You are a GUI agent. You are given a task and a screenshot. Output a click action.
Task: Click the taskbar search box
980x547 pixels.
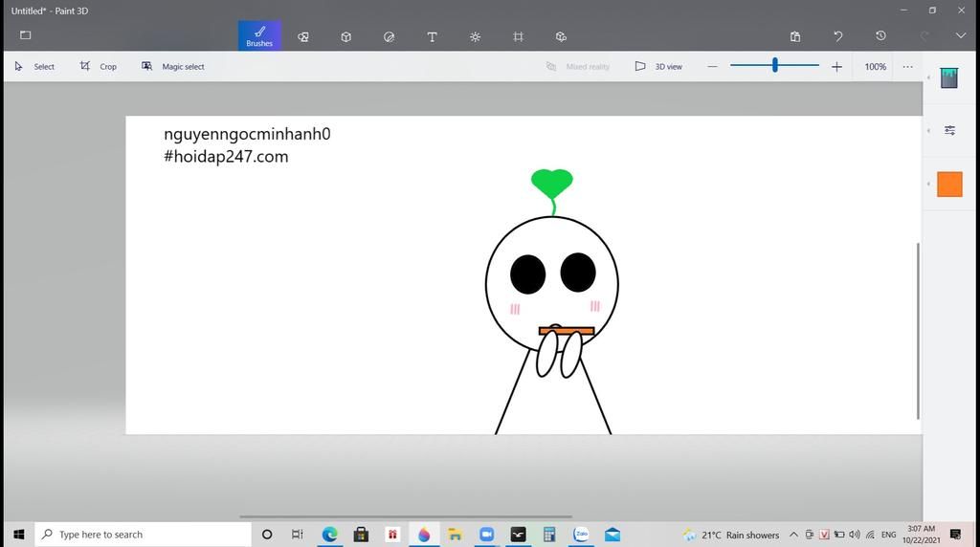[x=144, y=535]
